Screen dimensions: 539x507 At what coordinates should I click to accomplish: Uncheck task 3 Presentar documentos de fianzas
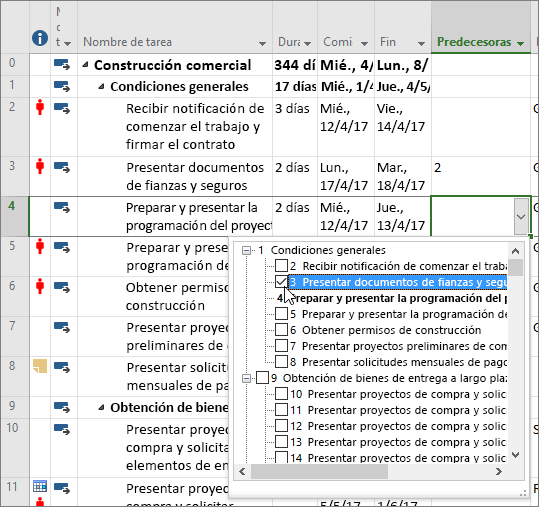click(x=281, y=282)
